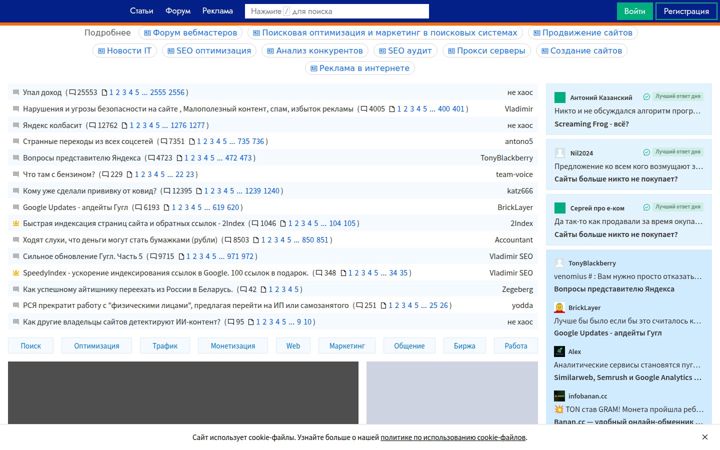Select the Биржа tab
The width and height of the screenshot is (720, 450).
(464, 346)
